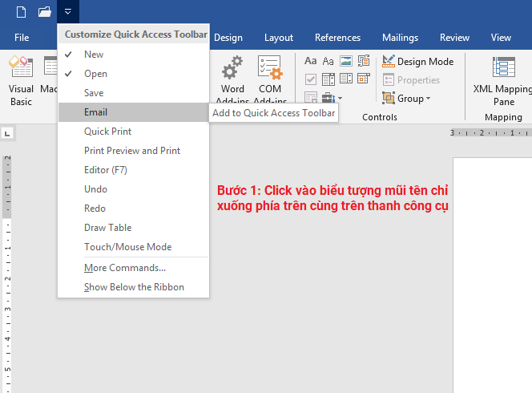Viewport: 532px width, 393px height.
Task: Open control Properties
Action: click(x=411, y=80)
